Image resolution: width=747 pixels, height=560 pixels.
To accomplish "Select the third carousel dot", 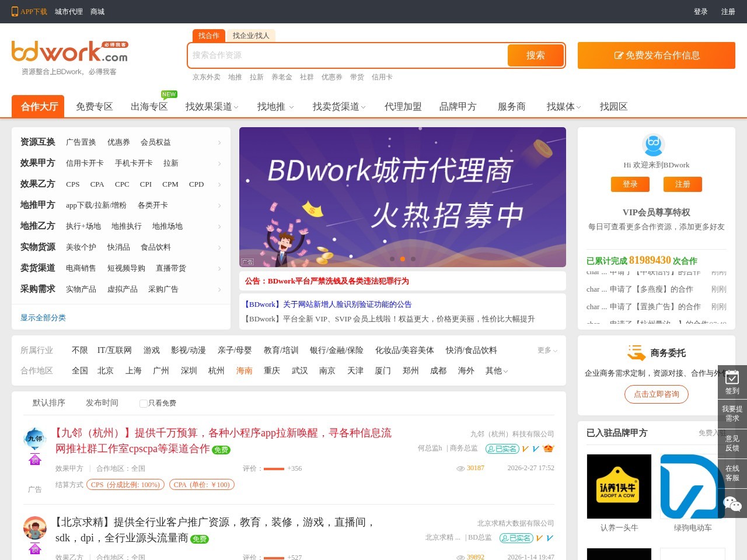I will coord(413,259).
